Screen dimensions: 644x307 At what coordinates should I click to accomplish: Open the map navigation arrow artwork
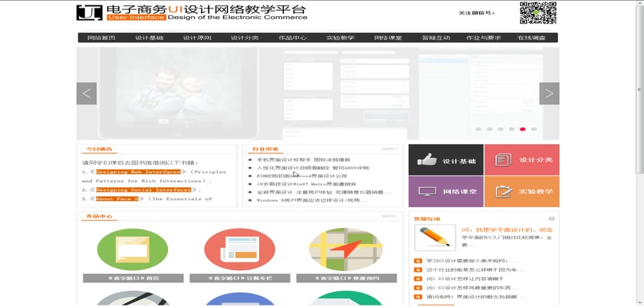coord(346,249)
